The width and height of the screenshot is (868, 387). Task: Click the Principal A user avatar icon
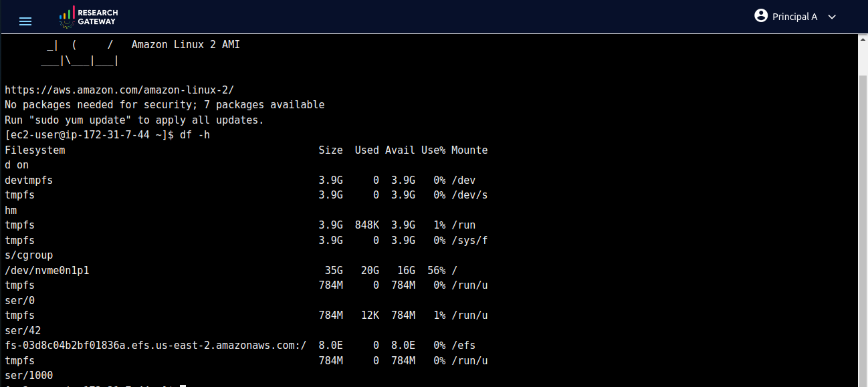[760, 15]
